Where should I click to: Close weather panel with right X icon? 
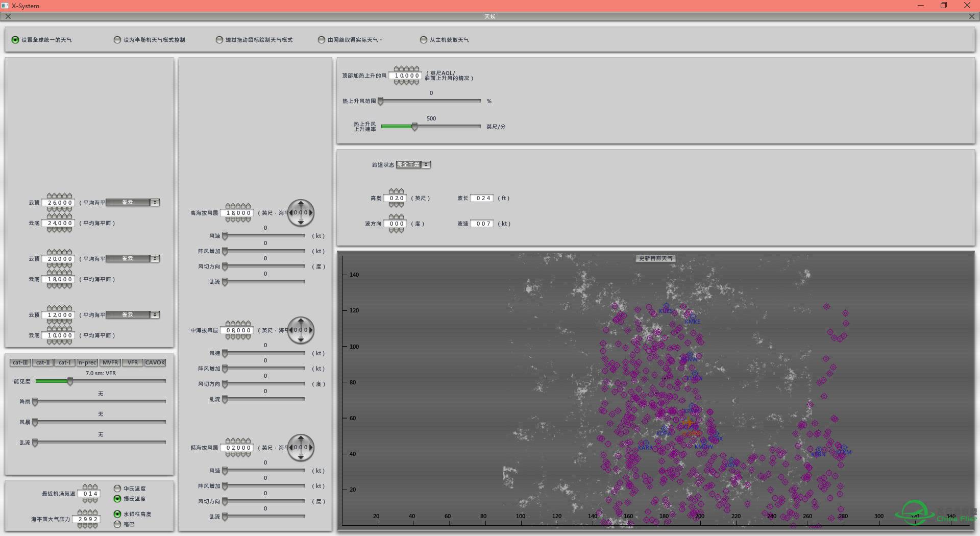click(x=972, y=16)
